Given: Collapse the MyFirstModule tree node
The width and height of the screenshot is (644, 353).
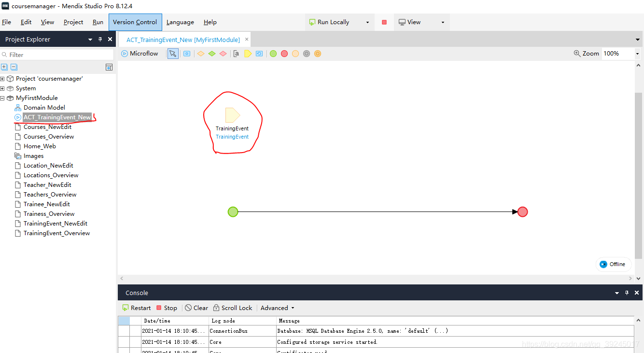Looking at the screenshot, I should [2, 98].
